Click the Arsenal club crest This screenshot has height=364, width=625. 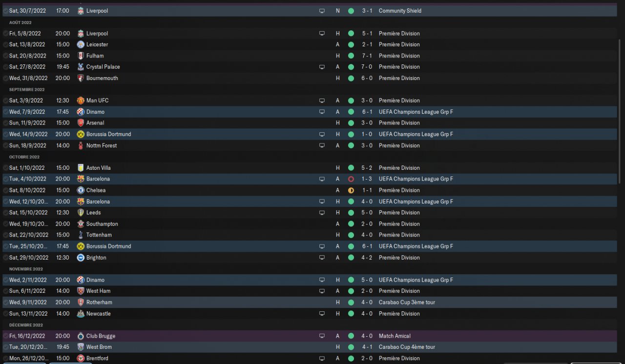[x=81, y=123]
